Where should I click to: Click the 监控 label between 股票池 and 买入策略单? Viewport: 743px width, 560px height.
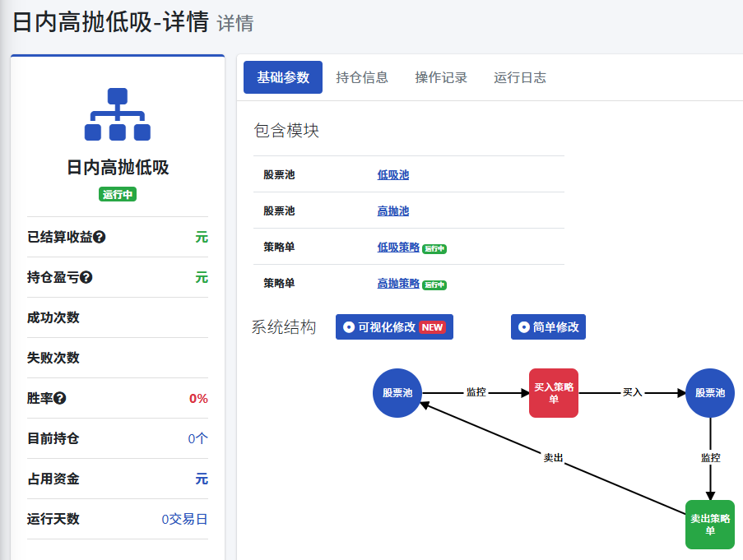pos(476,392)
